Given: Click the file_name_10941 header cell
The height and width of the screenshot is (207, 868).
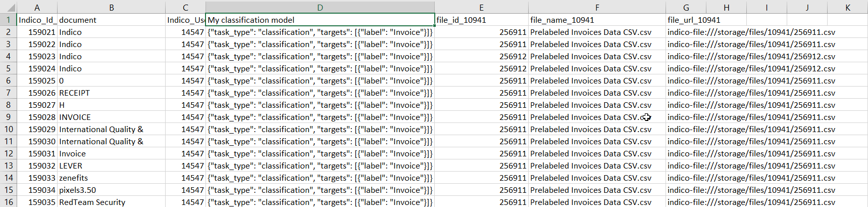Looking at the screenshot, I should tap(597, 20).
